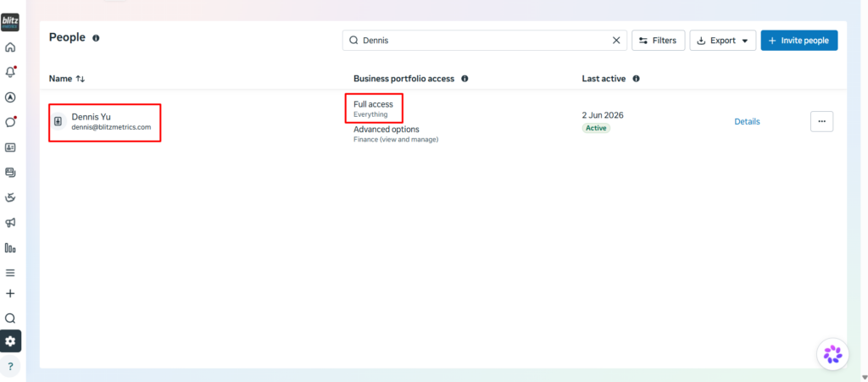Click info icon next to Last active
This screenshot has width=868, height=382.
636,79
